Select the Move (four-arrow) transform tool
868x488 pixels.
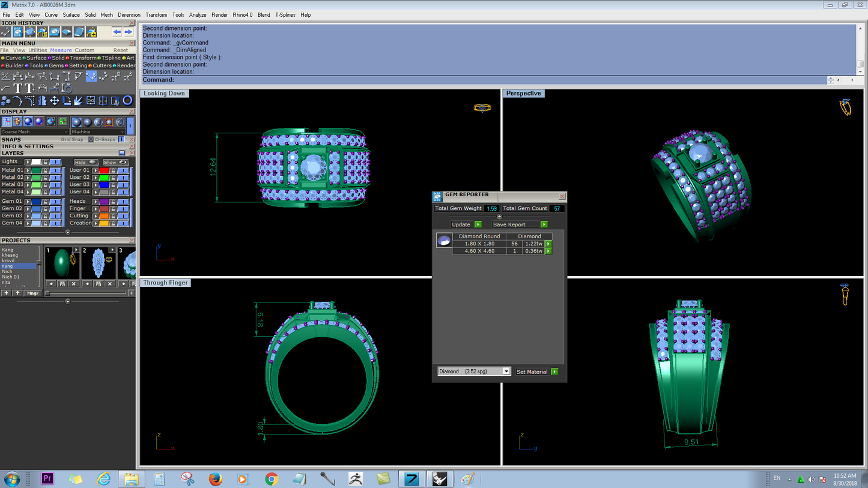coord(54,101)
